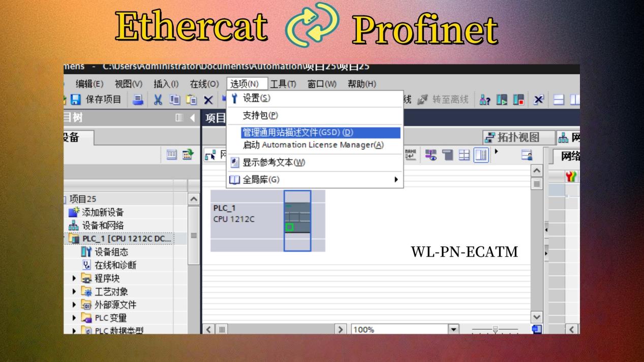644x362 pixels.
Task: Switch to 拓扑视图 topology view tab
Action: 518,138
